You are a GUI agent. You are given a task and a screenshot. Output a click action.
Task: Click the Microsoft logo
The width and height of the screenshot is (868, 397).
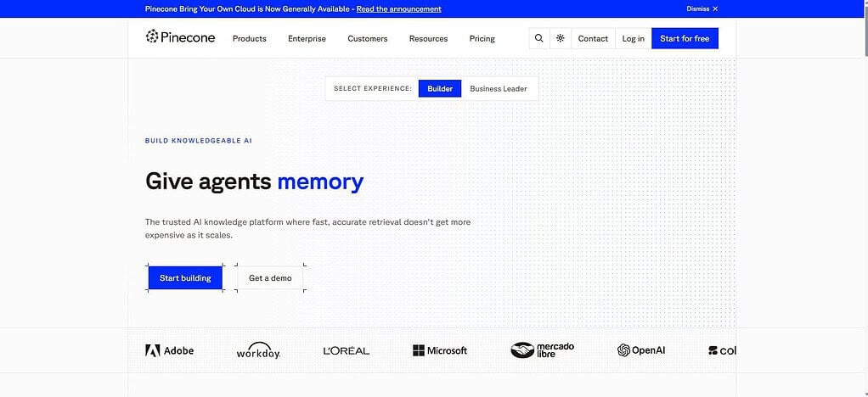[x=440, y=350]
